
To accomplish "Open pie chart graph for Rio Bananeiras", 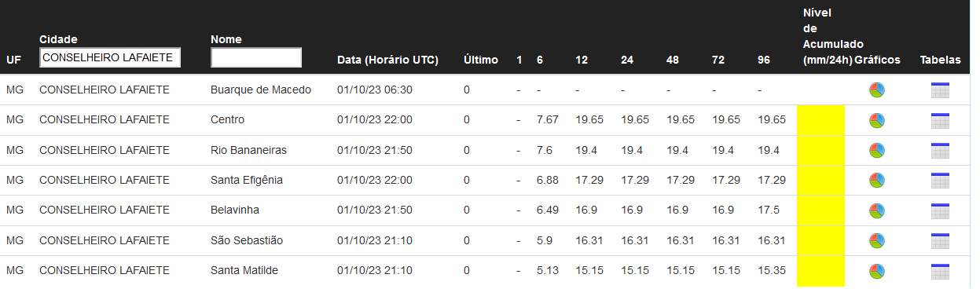I will click(x=877, y=150).
